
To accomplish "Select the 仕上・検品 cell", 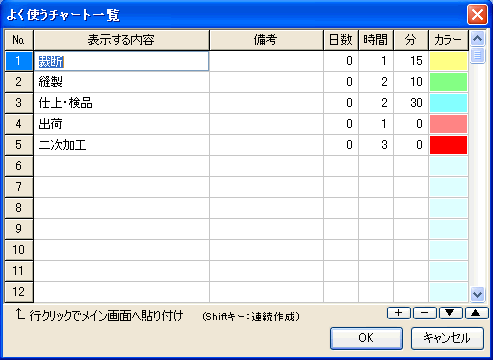I will click(121, 103).
